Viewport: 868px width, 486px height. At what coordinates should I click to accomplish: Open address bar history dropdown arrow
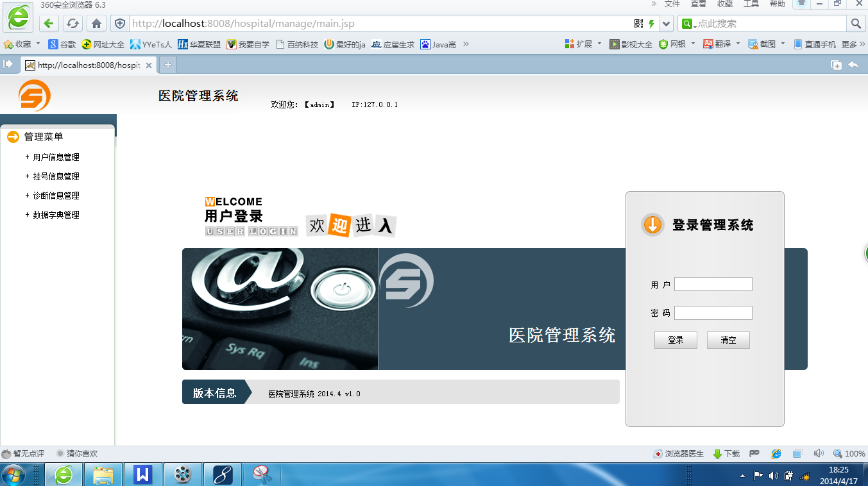(x=667, y=24)
